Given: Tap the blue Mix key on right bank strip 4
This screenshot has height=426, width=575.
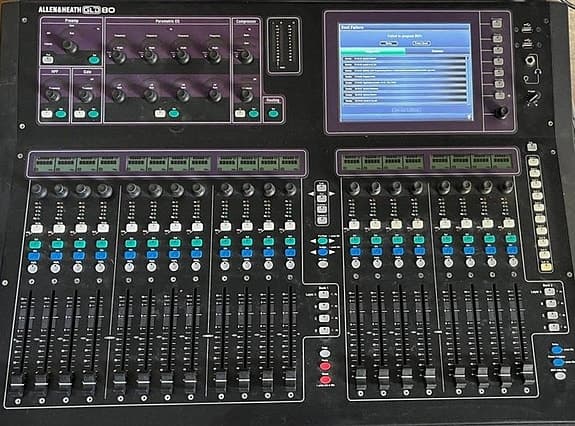Looking at the screenshot, I should [x=420, y=251].
